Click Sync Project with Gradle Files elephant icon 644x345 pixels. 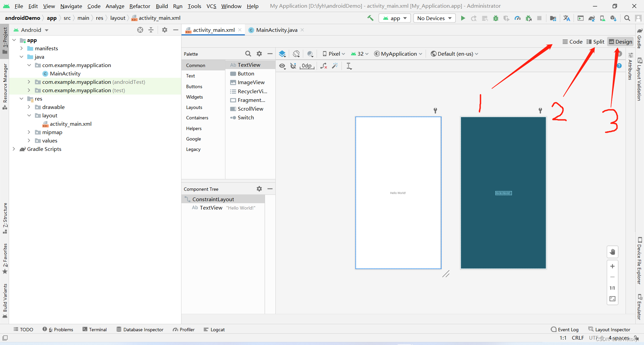pos(592,18)
